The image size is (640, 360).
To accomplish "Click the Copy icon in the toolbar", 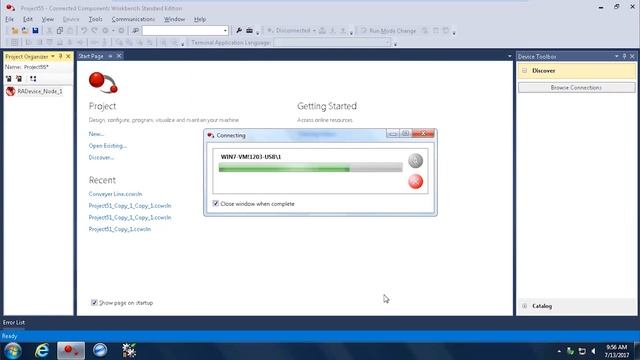I will point(60,31).
